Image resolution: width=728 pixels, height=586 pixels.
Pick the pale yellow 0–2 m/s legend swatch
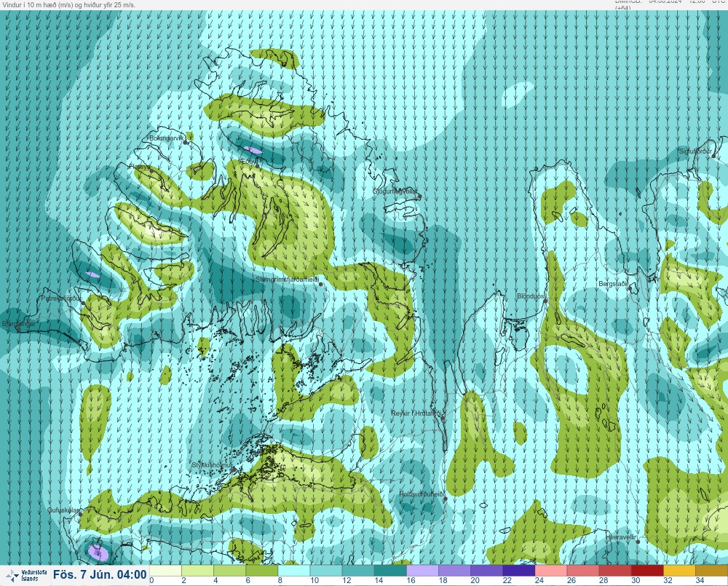tap(166, 570)
